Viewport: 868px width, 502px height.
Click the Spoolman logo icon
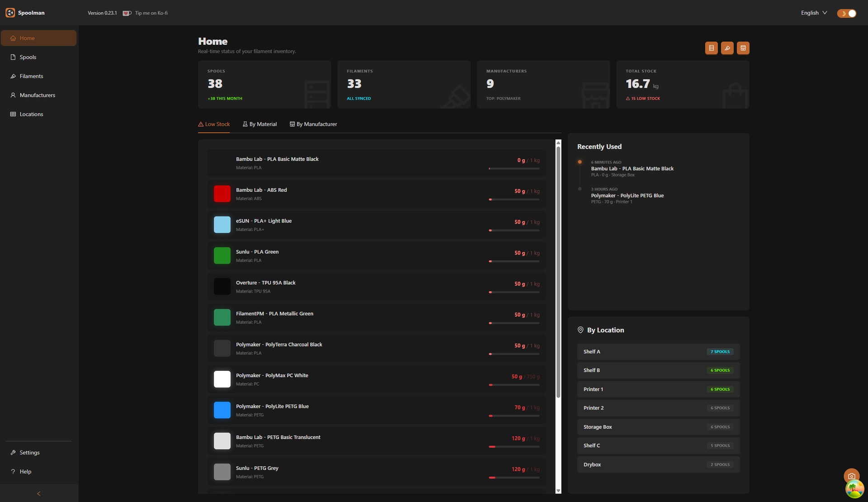[x=10, y=13]
